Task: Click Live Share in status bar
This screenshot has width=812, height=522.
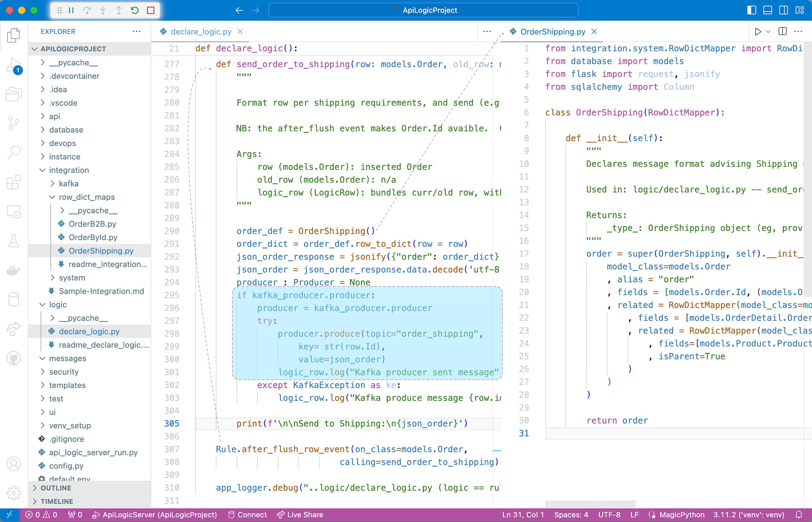Action: click(x=300, y=515)
